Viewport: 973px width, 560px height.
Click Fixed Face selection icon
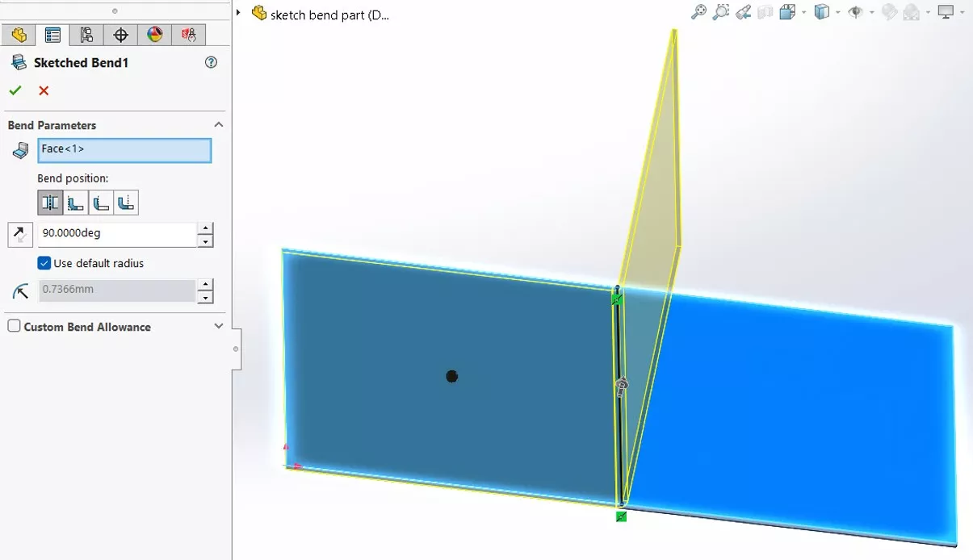click(x=21, y=150)
